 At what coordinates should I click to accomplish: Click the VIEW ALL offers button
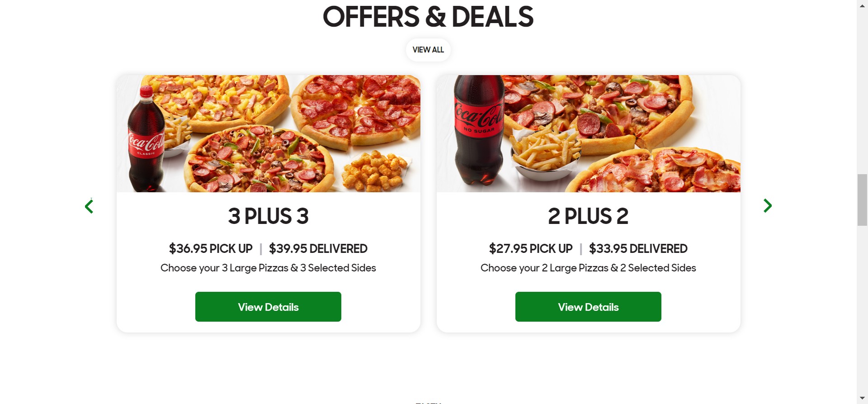click(428, 50)
